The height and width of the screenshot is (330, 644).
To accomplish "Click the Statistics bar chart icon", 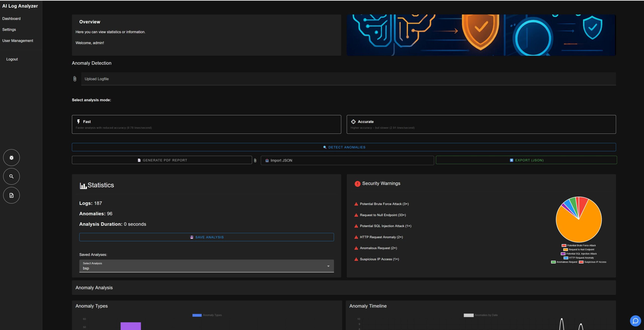I will 83,186.
